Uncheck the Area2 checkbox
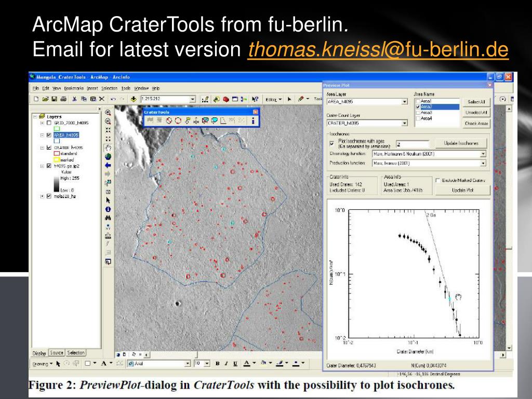The width and height of the screenshot is (532, 399). click(x=418, y=107)
